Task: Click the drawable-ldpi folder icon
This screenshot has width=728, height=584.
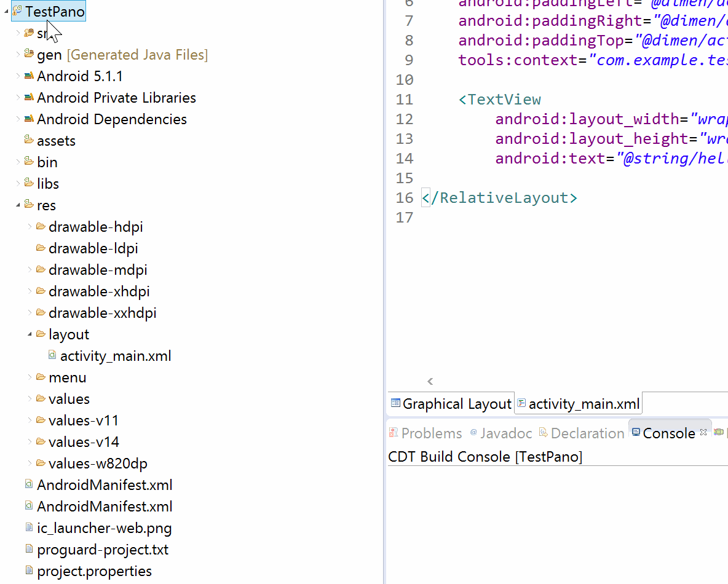Action: (41, 248)
